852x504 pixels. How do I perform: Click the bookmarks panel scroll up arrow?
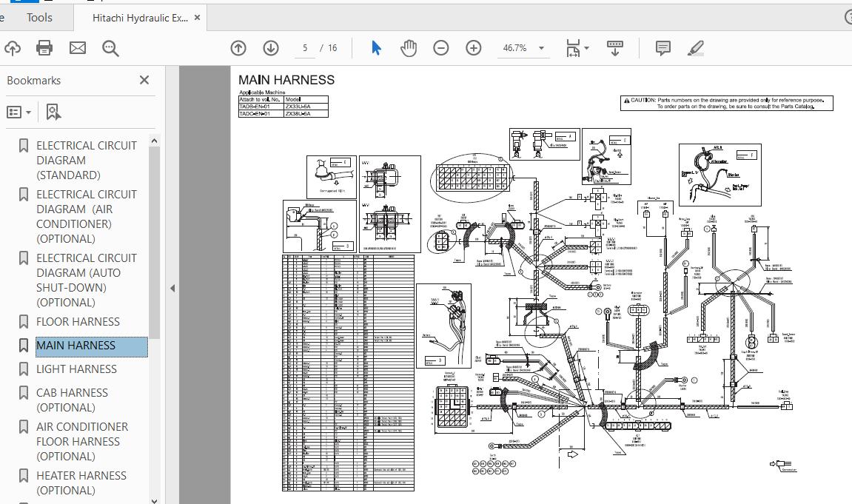154,141
